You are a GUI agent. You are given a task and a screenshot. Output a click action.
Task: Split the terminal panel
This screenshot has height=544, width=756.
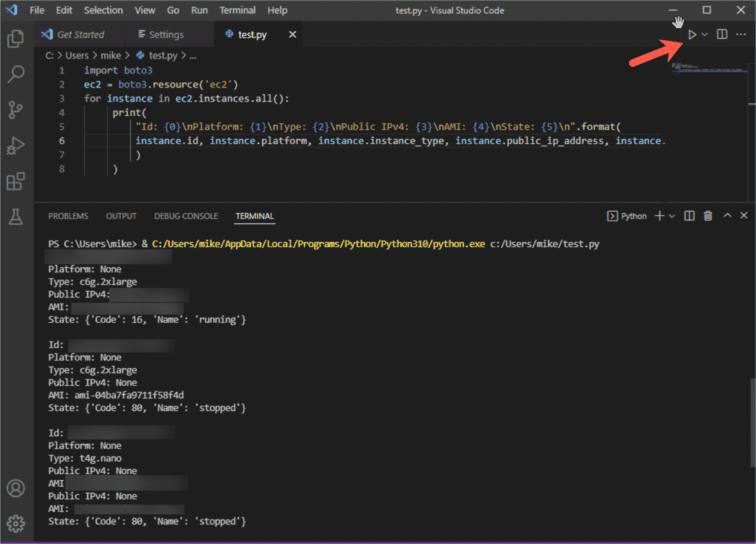688,215
